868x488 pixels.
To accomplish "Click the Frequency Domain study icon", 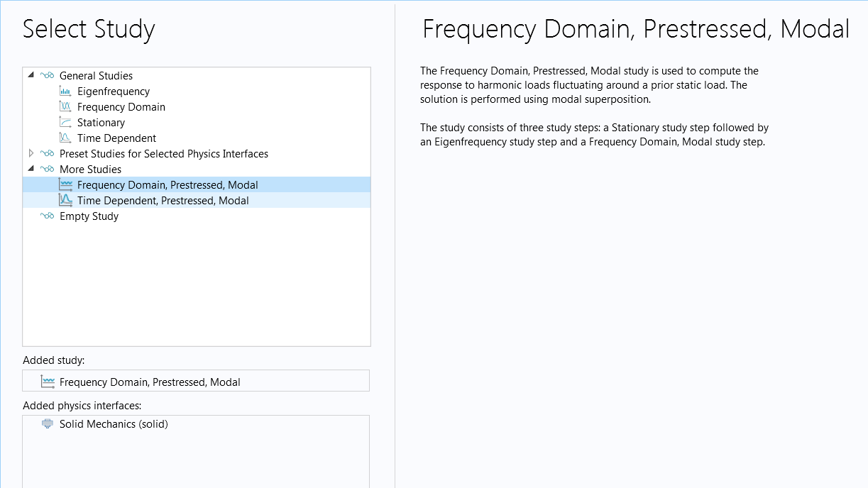I will pyautogui.click(x=65, y=107).
